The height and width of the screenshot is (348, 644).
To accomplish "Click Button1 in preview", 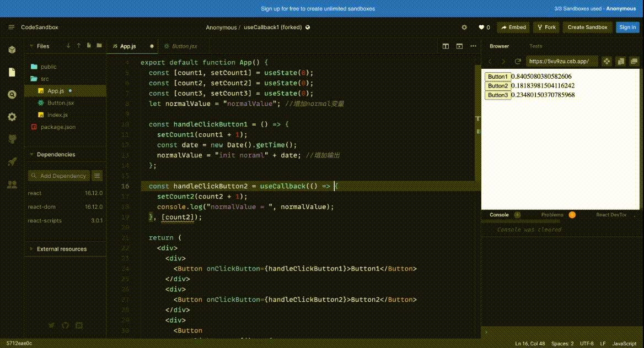I will 498,77.
